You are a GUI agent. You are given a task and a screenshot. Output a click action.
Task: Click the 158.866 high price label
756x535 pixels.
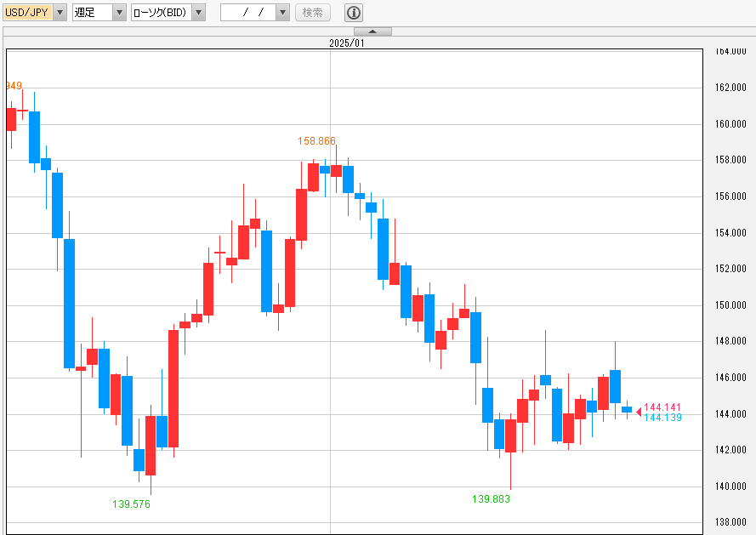click(x=316, y=141)
